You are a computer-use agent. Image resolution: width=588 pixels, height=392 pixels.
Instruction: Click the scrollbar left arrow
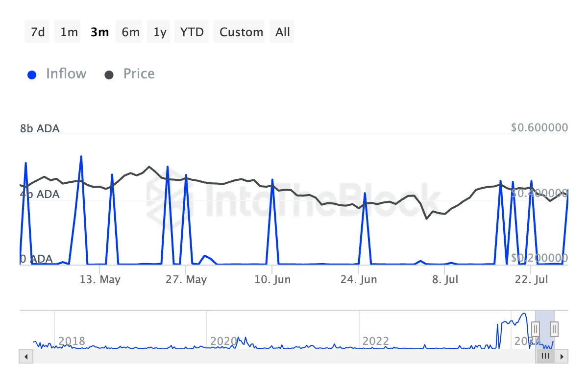26,356
